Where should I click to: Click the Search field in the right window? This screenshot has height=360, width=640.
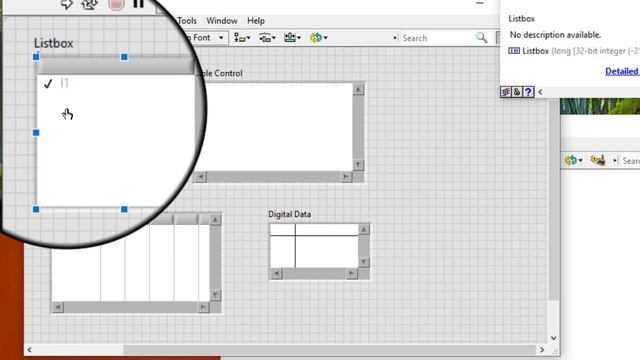click(631, 161)
